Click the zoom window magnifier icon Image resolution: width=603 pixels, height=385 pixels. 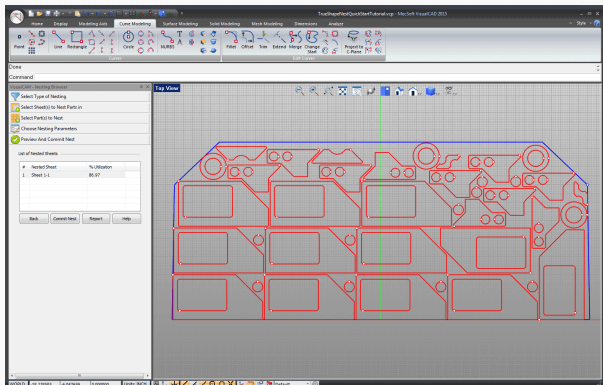[x=328, y=91]
